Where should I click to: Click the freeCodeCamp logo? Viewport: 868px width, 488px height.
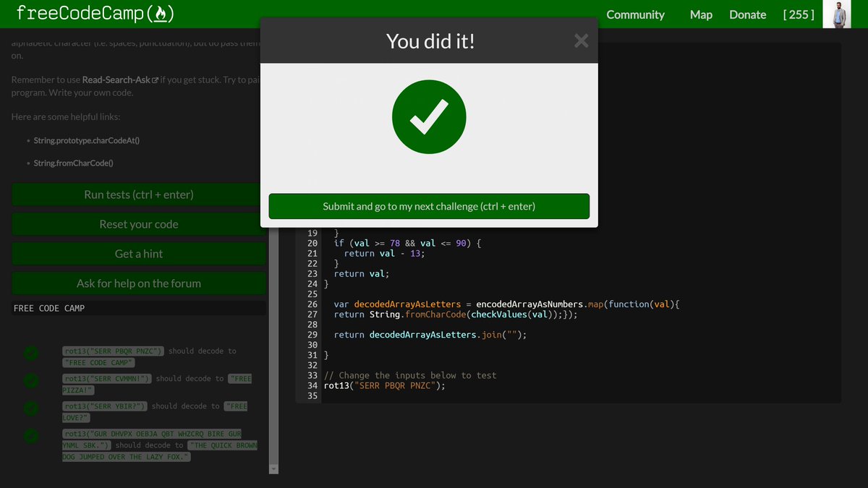pyautogui.click(x=95, y=13)
